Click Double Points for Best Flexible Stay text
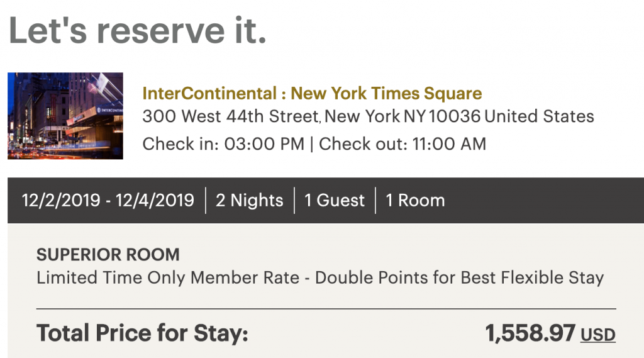Image resolution: width=644 pixels, height=358 pixels. point(459,277)
